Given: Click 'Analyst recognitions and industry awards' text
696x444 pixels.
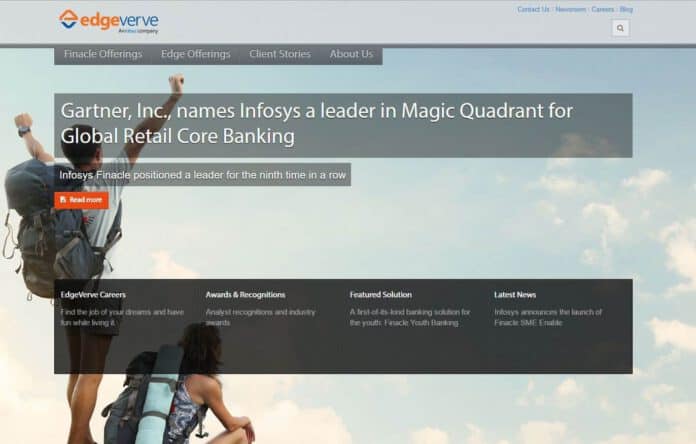Looking at the screenshot, I should (261, 317).
